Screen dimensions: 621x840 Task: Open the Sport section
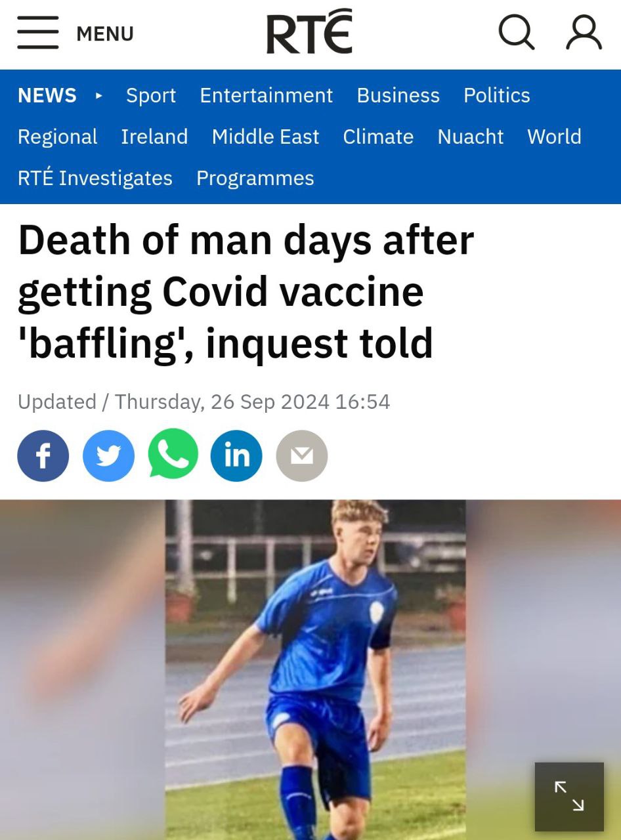(151, 96)
